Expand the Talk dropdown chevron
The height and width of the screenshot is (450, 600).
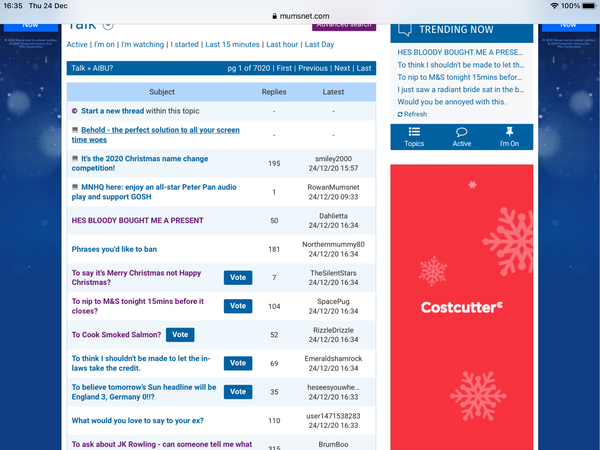108,26
